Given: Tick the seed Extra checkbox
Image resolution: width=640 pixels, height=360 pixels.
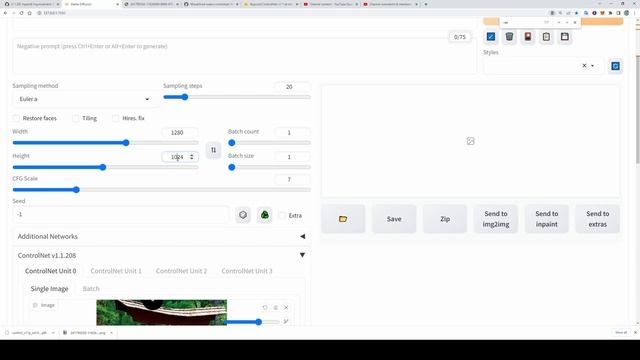Looking at the screenshot, I should [282, 216].
